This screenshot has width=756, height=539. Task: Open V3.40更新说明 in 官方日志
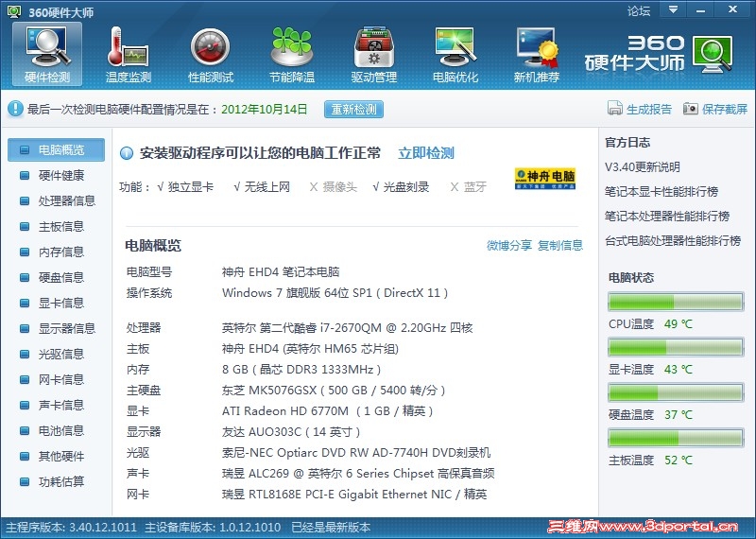643,167
